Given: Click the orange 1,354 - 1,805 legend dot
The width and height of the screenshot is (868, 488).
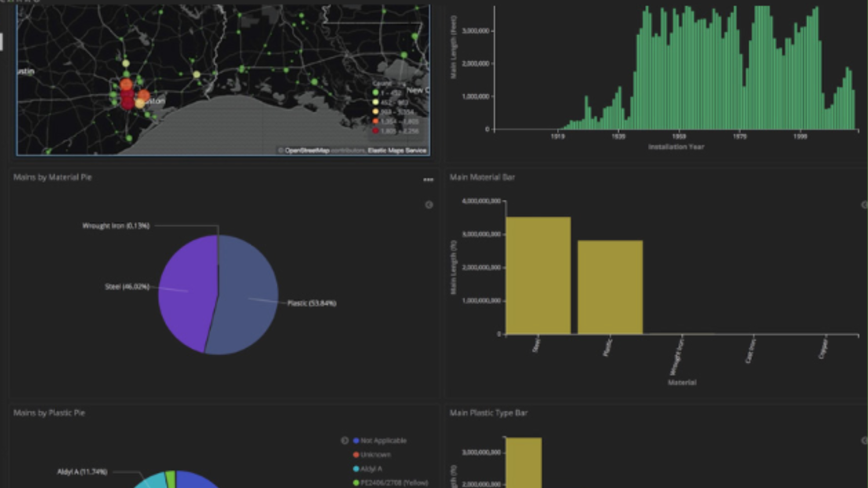Looking at the screenshot, I should click(375, 121).
